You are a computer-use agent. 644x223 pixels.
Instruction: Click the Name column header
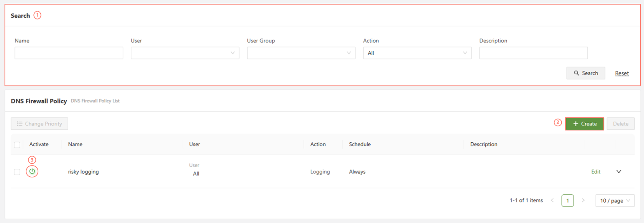[75, 144]
